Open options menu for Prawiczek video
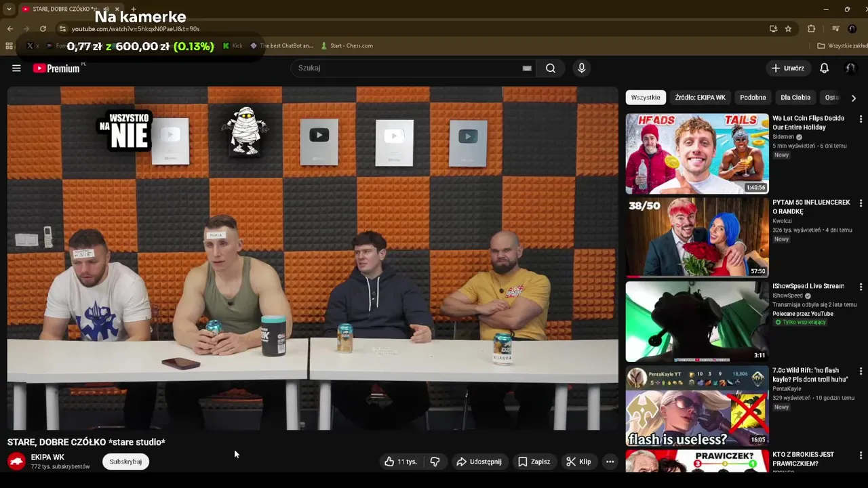The height and width of the screenshot is (488, 868). click(x=861, y=455)
